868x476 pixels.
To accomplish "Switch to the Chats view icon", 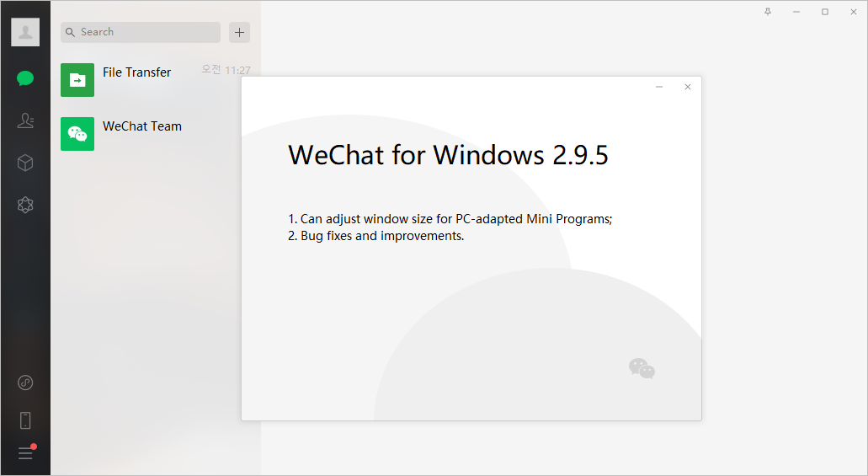I will pyautogui.click(x=25, y=78).
